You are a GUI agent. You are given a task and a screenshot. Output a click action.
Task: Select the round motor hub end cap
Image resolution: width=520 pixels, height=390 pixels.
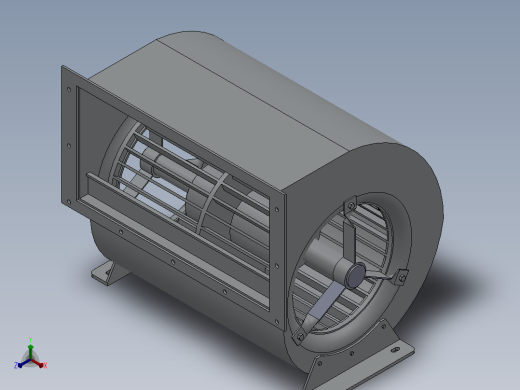point(355,275)
